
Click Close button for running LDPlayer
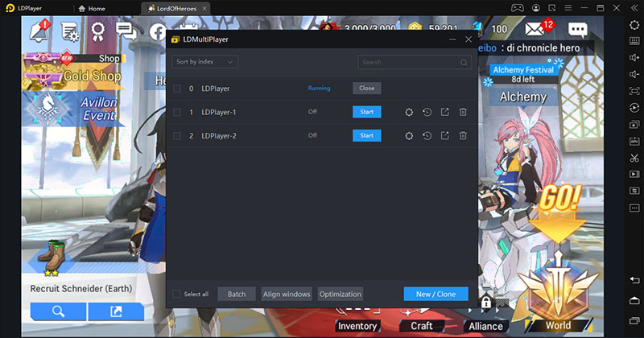[x=367, y=88]
